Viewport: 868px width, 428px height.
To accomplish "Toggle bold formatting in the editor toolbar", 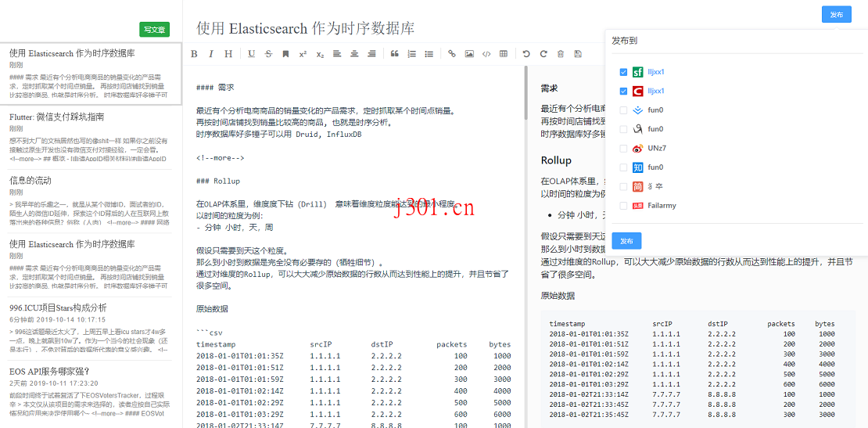I will tap(194, 54).
